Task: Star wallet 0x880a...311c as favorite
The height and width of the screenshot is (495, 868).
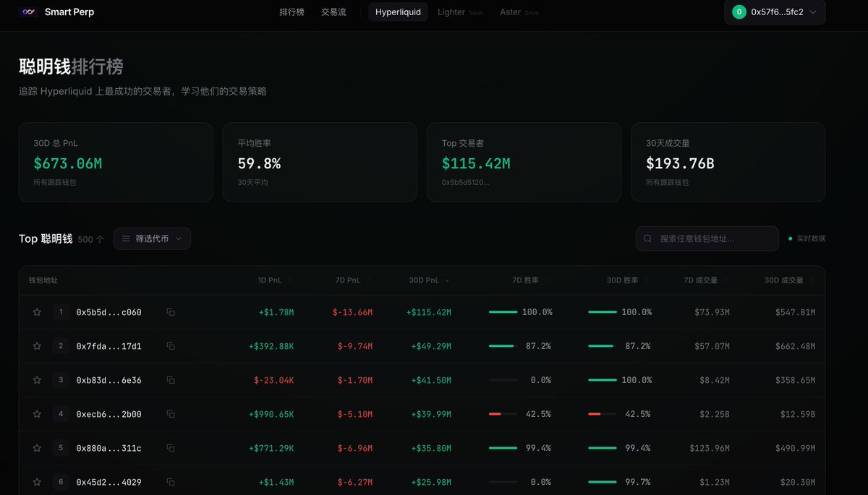Action: 37,448
